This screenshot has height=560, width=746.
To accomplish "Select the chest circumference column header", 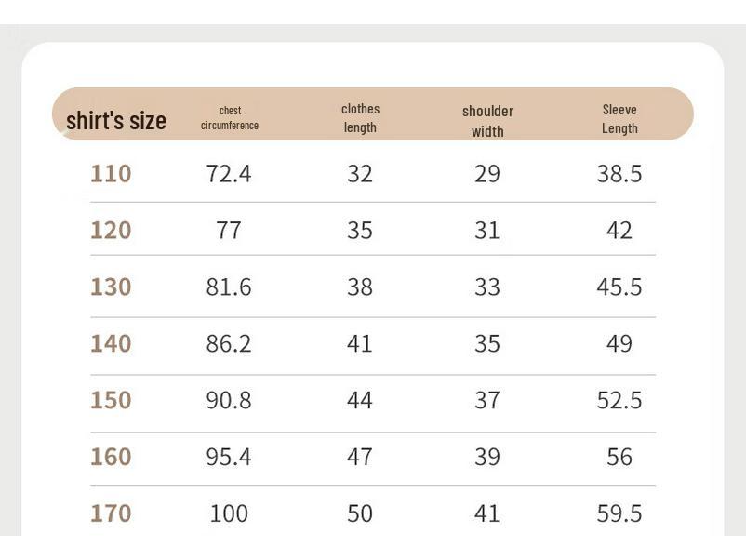I will tap(230, 118).
